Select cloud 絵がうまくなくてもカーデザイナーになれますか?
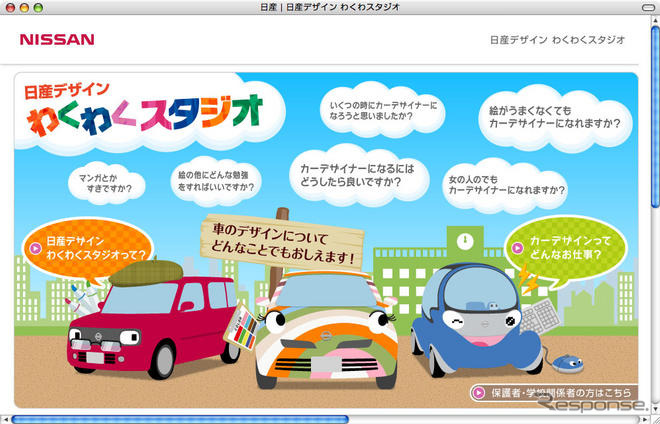The height and width of the screenshot is (424, 660). (x=555, y=117)
